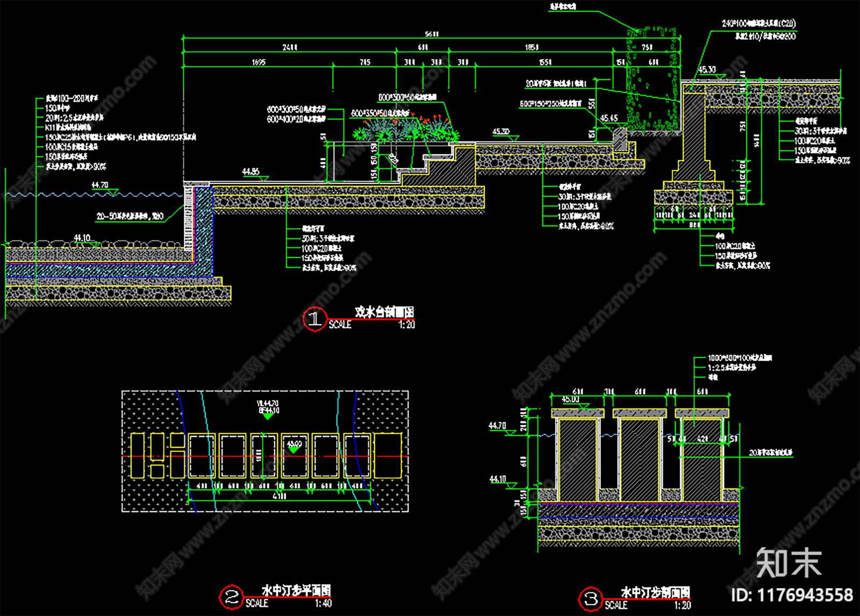The width and height of the screenshot is (860, 616).
Task: Click the title text 水中汀步剖面图
Action: (x=656, y=593)
